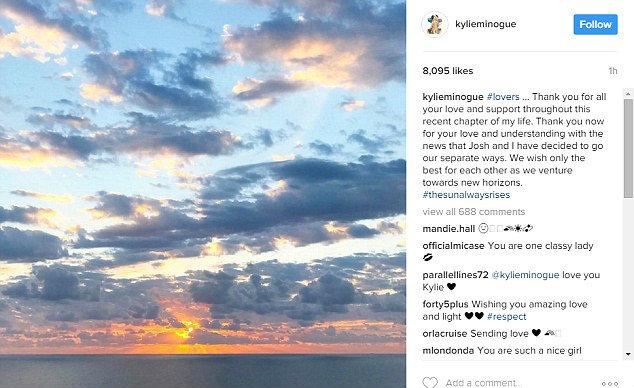This screenshot has width=634, height=388.
Task: Visit orlacruise profile
Action: tap(445, 333)
